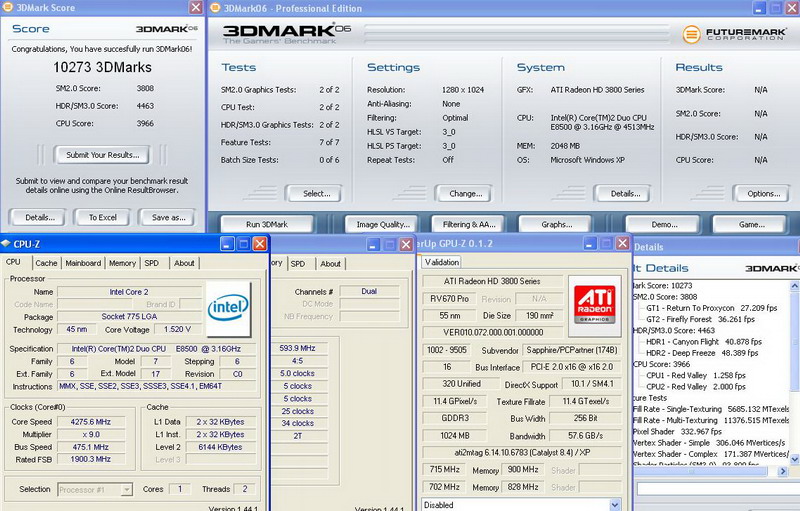
Task: Close the CPU-Z window
Action: [260, 244]
